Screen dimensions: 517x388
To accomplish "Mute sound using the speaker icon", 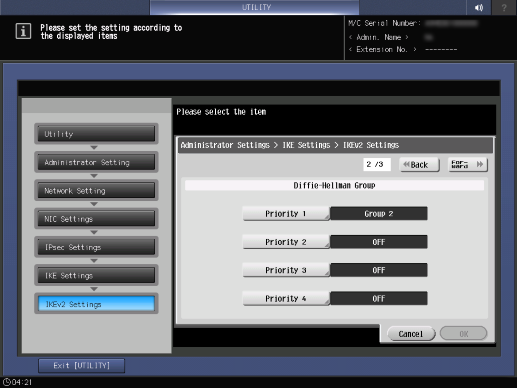I will pos(479,7).
